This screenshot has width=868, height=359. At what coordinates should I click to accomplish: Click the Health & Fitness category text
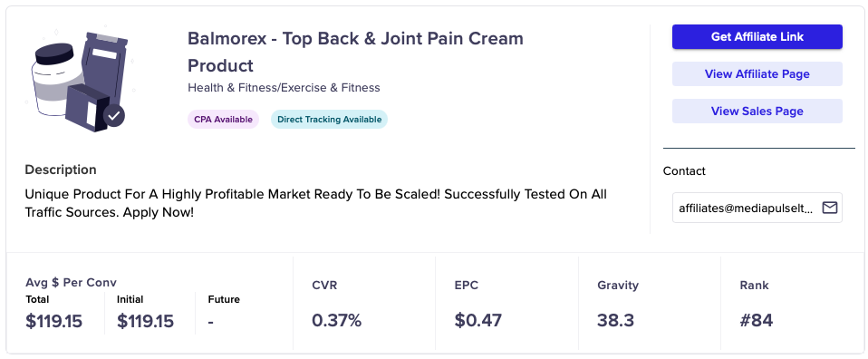(284, 88)
